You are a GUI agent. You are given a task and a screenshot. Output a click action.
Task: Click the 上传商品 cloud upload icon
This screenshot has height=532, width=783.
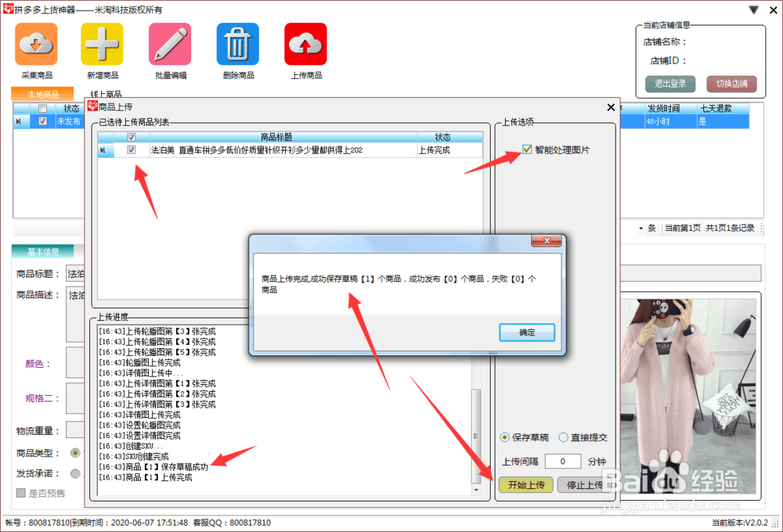(x=305, y=44)
